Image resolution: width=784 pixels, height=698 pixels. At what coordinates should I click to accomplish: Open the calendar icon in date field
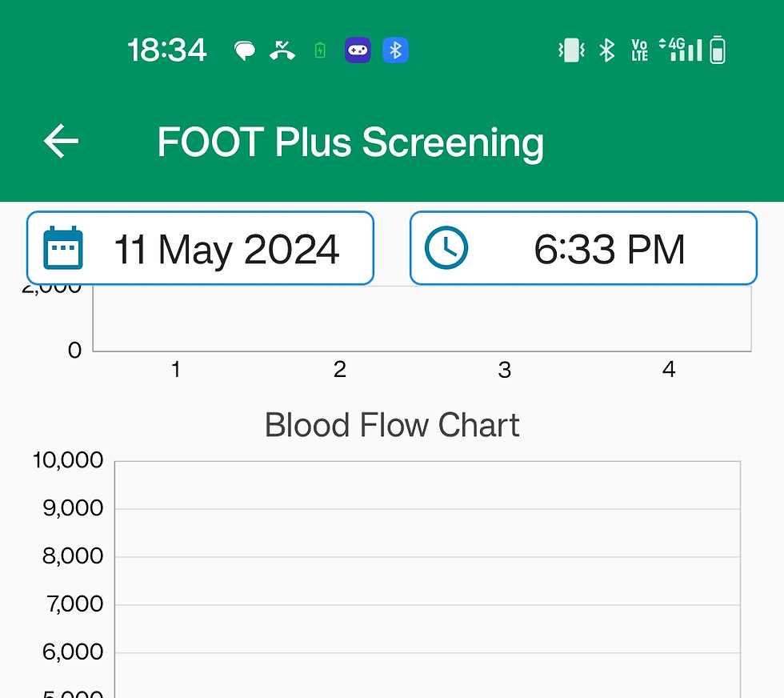[63, 248]
